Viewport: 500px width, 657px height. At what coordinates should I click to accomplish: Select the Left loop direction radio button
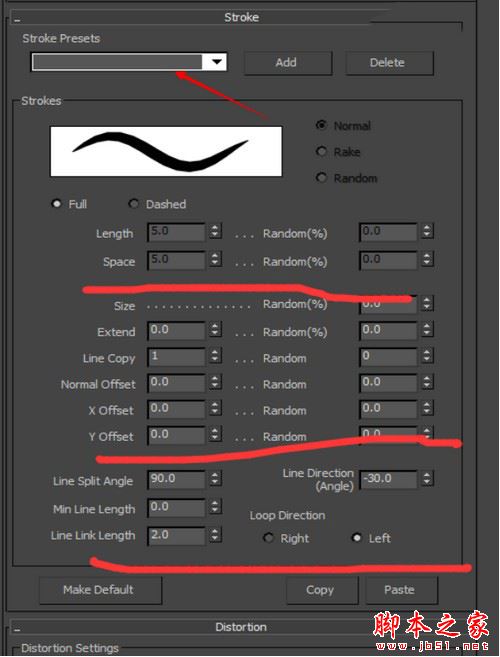click(357, 538)
